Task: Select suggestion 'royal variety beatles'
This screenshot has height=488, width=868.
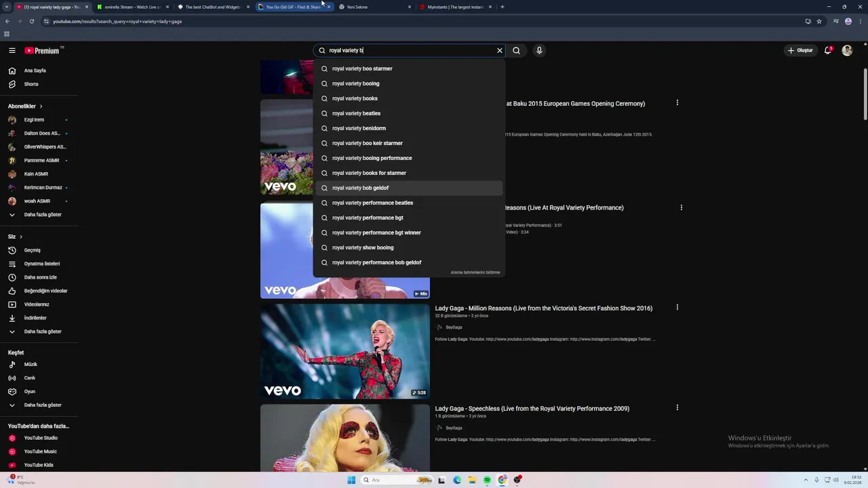Action: (x=409, y=113)
